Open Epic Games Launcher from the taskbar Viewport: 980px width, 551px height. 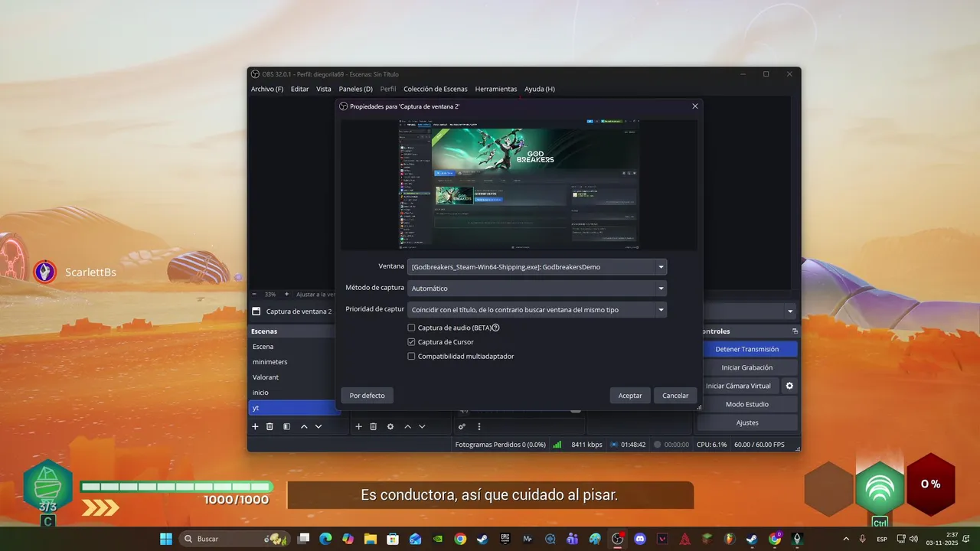pyautogui.click(x=505, y=539)
